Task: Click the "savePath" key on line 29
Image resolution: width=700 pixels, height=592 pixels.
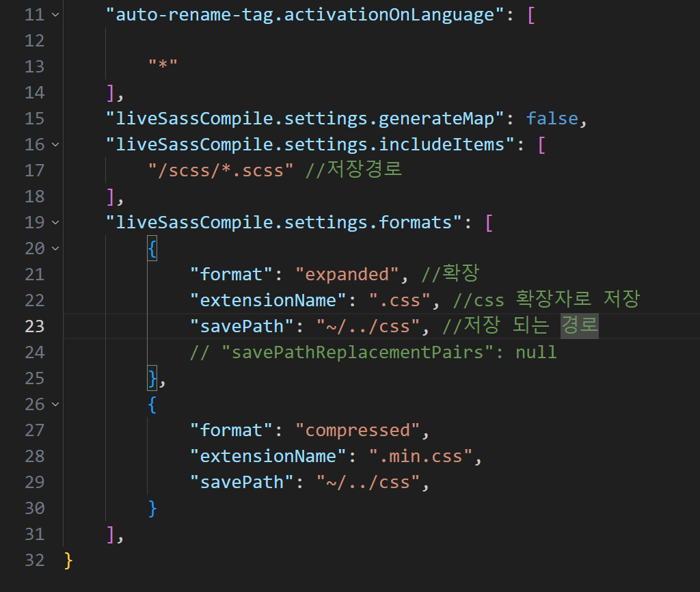Action: (x=242, y=482)
